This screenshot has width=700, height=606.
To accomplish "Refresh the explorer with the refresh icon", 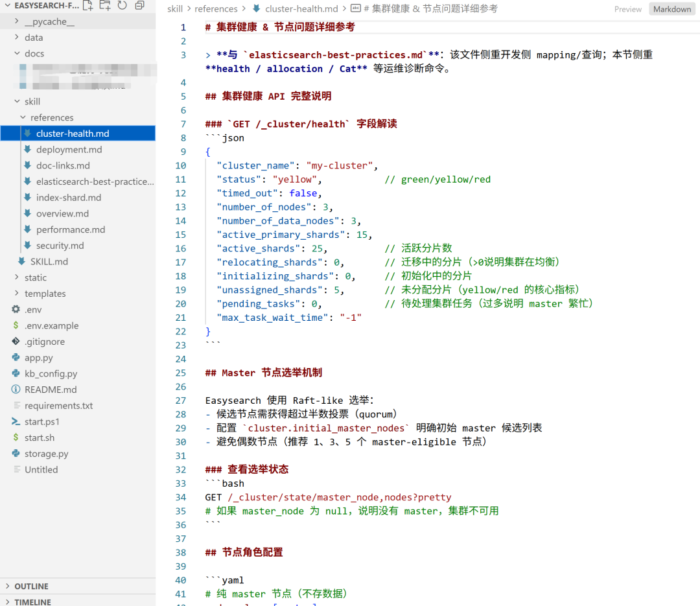I will coord(122,5).
